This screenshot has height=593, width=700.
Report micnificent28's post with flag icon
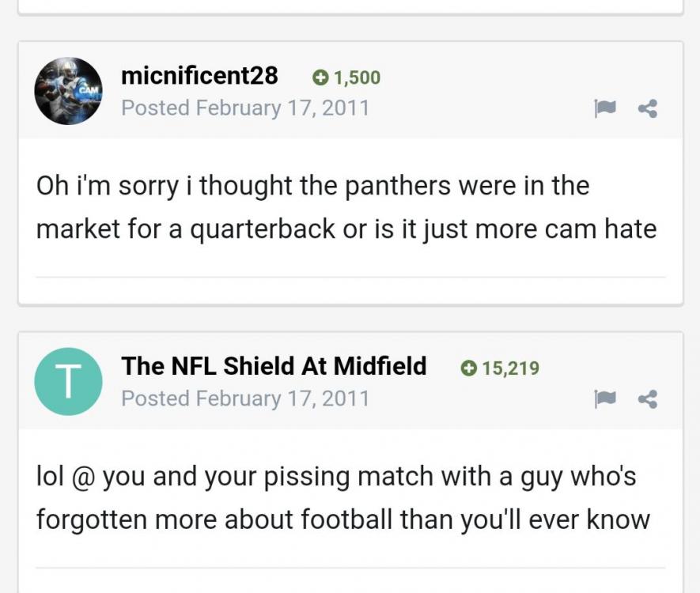coord(605,108)
